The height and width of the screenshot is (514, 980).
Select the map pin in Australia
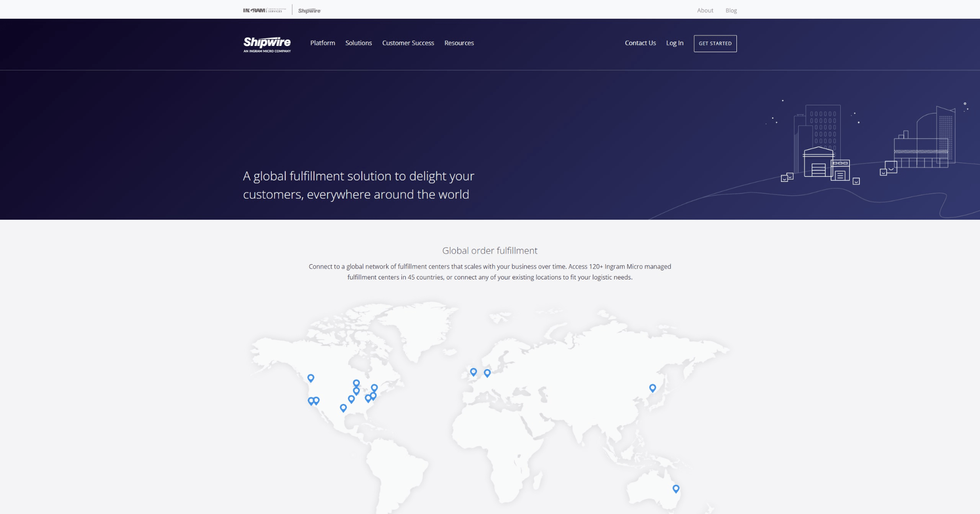click(676, 489)
